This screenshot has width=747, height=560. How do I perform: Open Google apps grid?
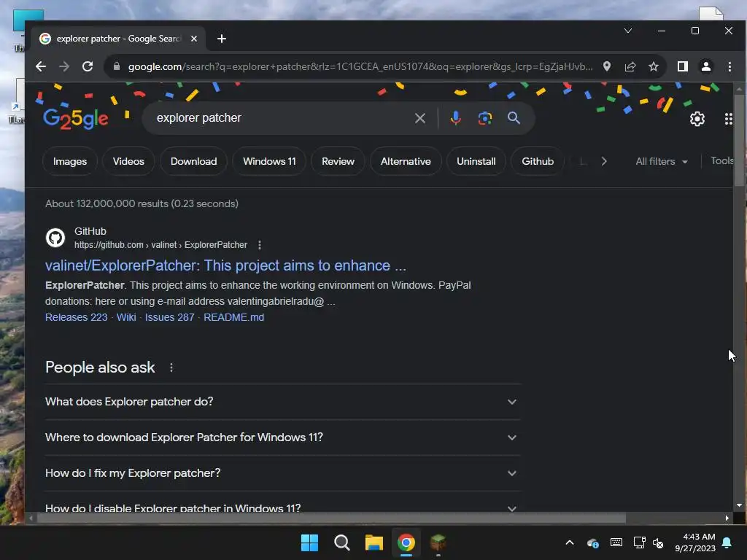(729, 119)
